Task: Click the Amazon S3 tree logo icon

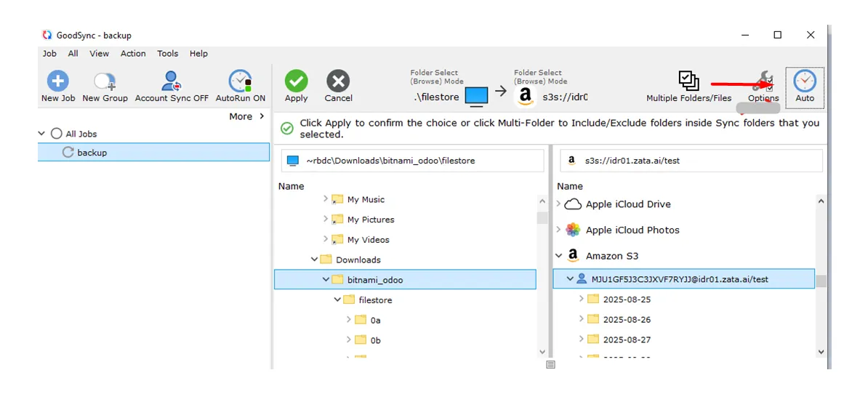Action: click(x=573, y=256)
